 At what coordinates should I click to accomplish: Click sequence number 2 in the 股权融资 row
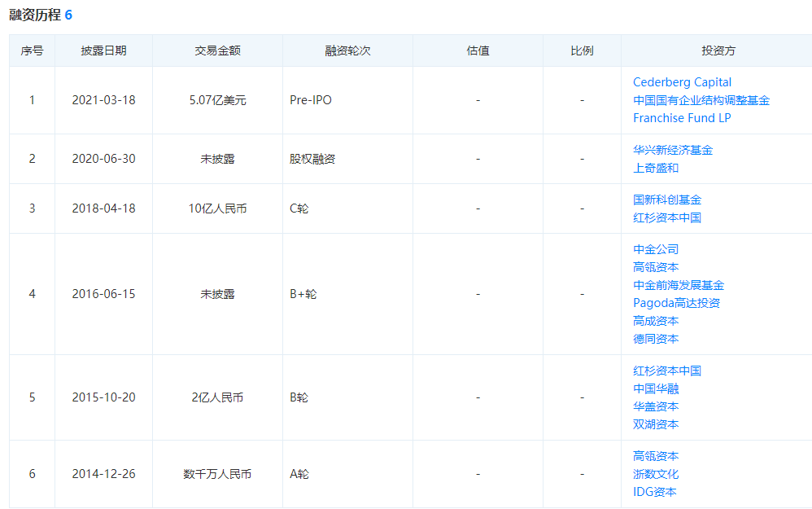click(32, 159)
